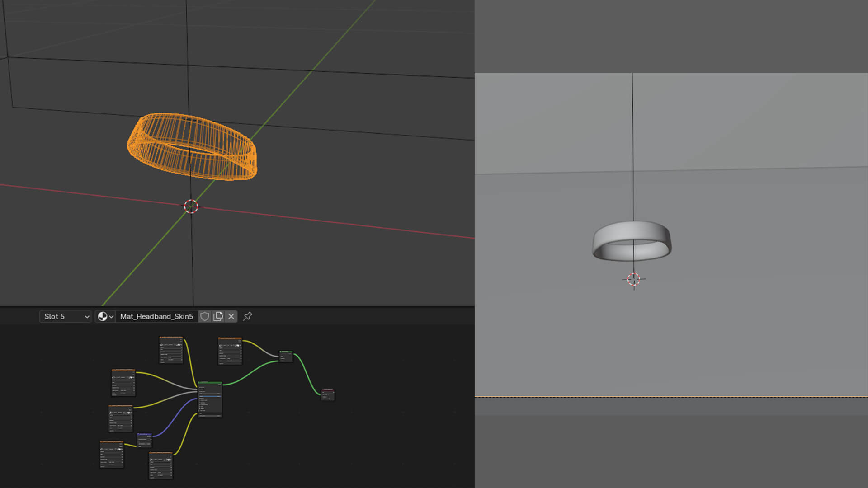868x488 pixels.
Task: Toggle the pin icon in node editor header
Action: [x=247, y=316]
